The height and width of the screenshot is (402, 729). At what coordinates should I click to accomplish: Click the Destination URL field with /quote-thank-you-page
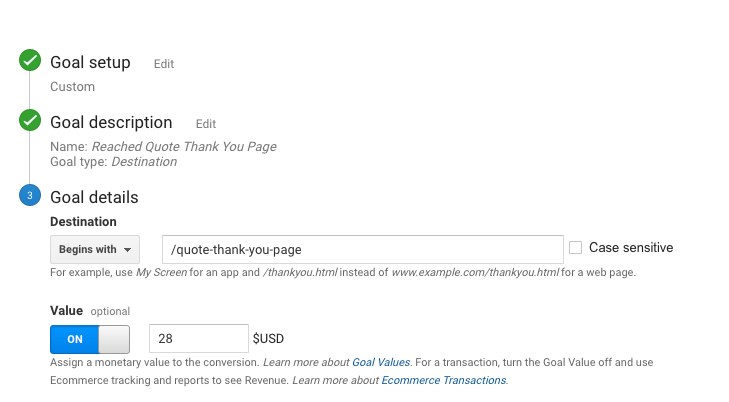pyautogui.click(x=363, y=249)
